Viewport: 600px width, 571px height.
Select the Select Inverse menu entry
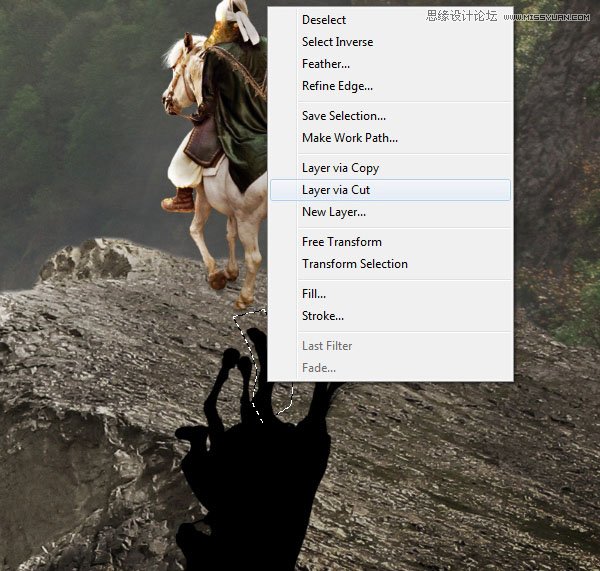(390, 42)
